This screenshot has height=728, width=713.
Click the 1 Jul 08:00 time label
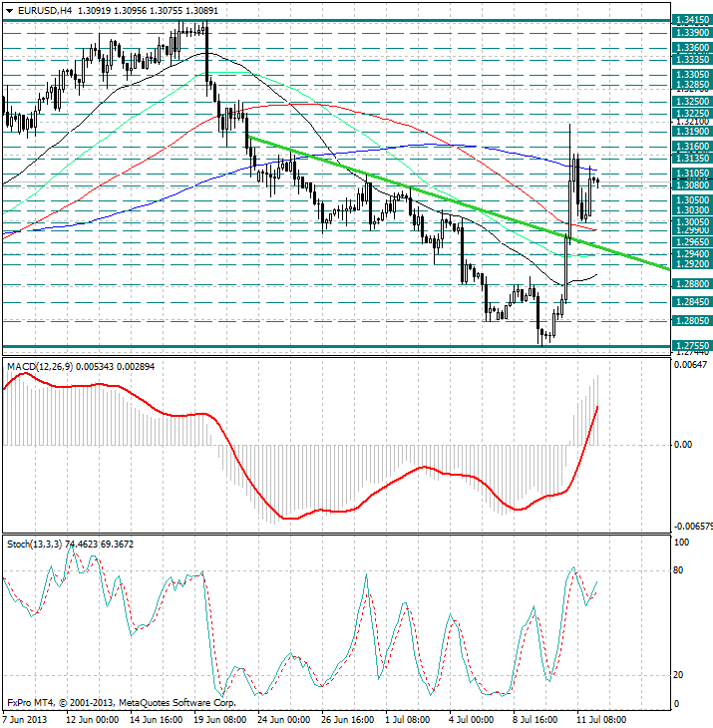(407, 720)
